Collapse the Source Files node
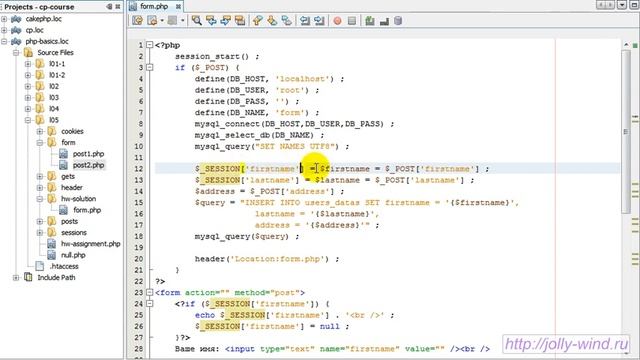 [16, 53]
